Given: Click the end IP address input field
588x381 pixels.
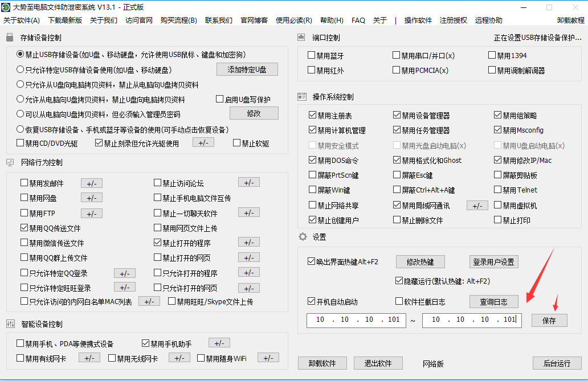Looking at the screenshot, I should pyautogui.click(x=472, y=320).
